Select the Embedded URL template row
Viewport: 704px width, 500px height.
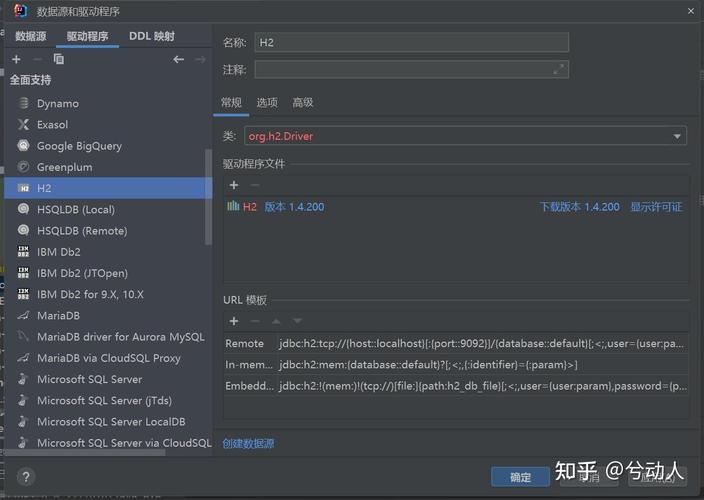click(455, 386)
